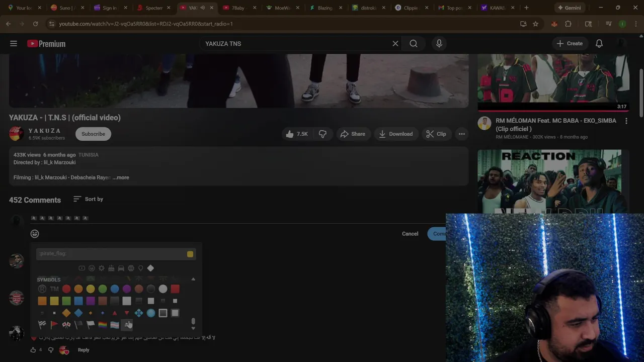Insert the transgender flag emoji
This screenshot has height=362, width=644.
click(115, 325)
